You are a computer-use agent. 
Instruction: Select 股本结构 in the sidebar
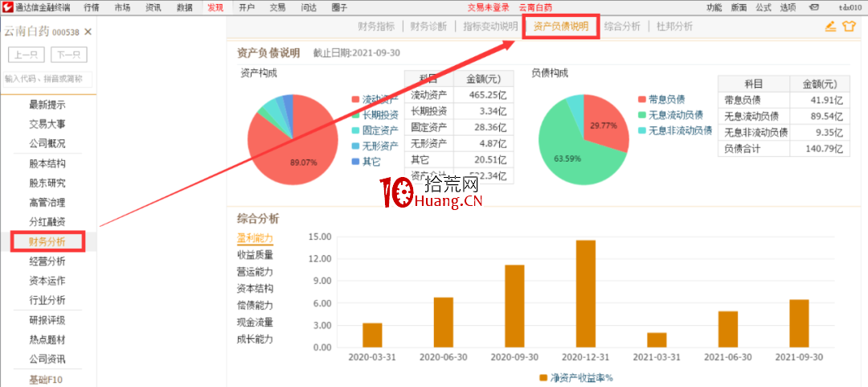(x=47, y=163)
